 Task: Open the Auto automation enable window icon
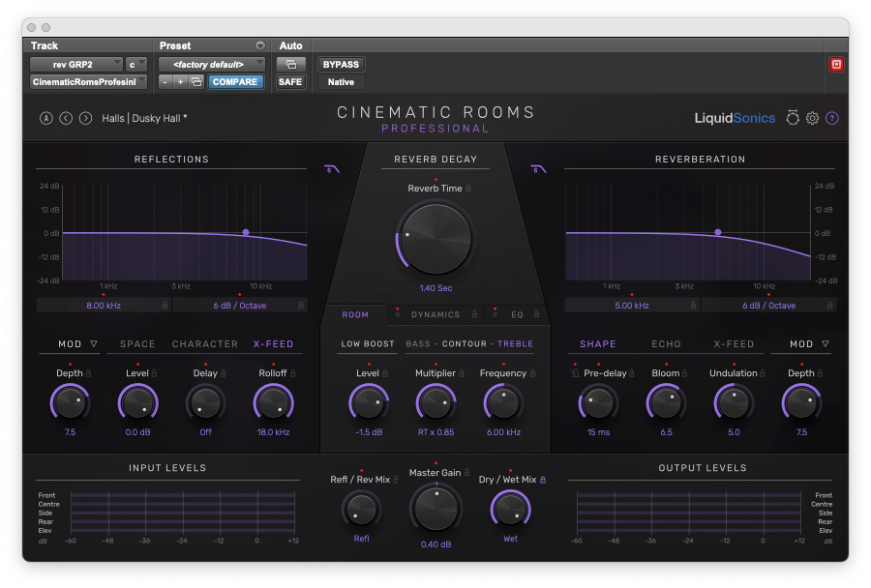[x=291, y=65]
